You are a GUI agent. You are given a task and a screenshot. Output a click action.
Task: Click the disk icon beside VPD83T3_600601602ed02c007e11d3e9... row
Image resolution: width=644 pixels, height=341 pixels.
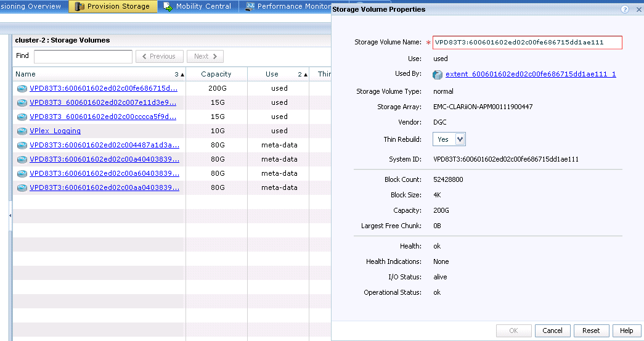22,103
